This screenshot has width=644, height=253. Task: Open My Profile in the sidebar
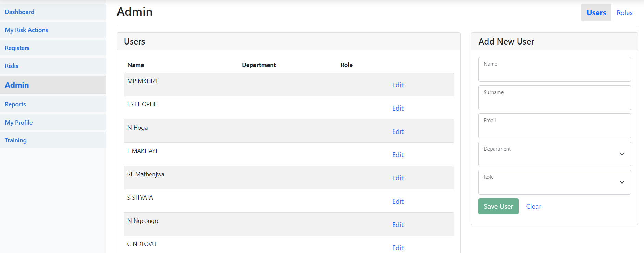click(19, 123)
